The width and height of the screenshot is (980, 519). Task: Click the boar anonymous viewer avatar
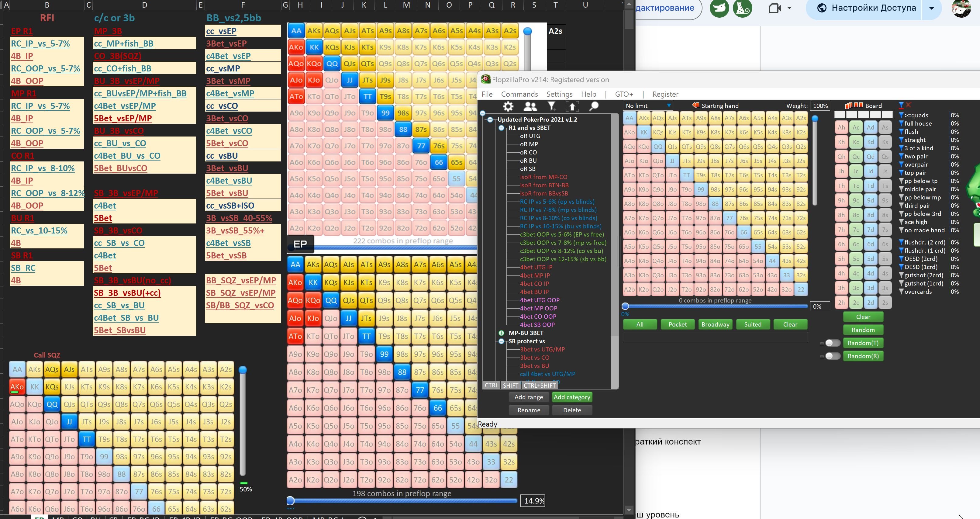719,8
